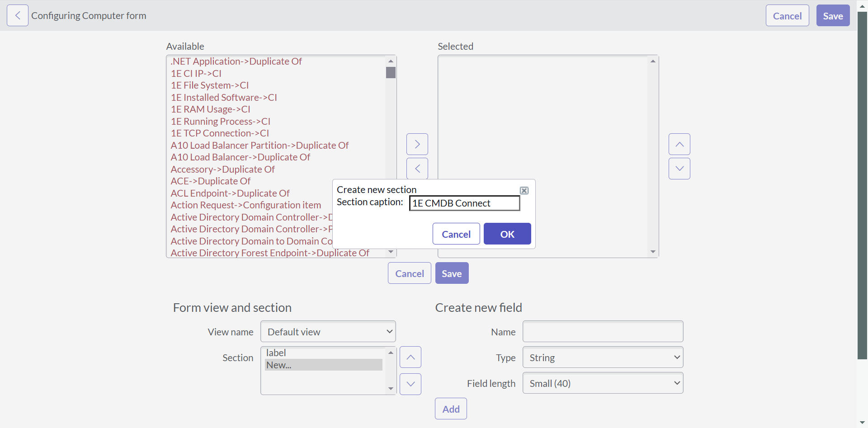Click the back arrow beside Configuring Computer form
This screenshot has height=428, width=868.
18,16
